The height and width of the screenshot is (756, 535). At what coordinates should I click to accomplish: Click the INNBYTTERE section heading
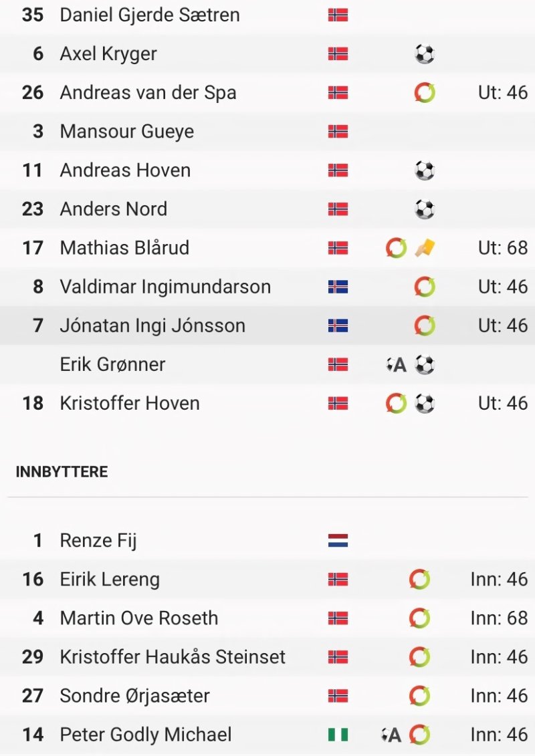tap(62, 471)
